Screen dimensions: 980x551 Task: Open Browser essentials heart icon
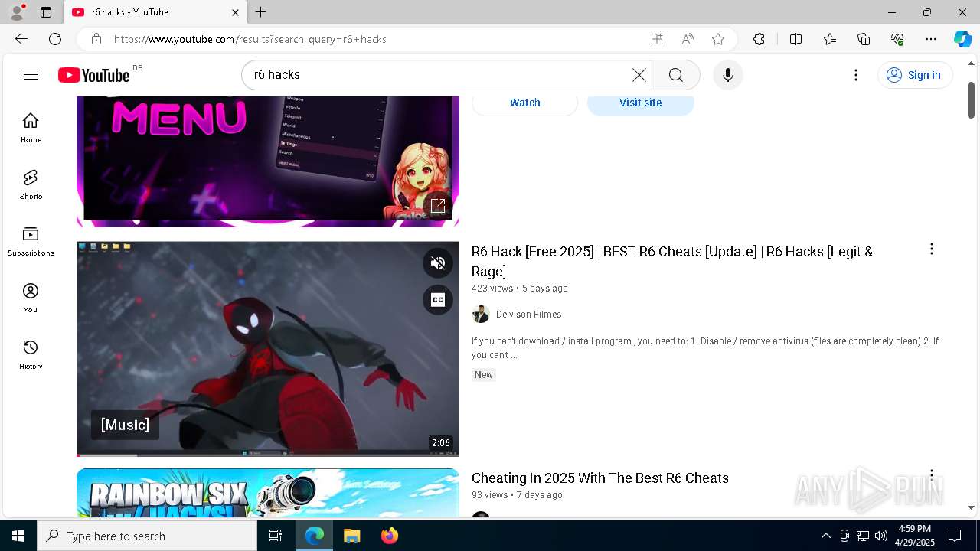coord(897,39)
